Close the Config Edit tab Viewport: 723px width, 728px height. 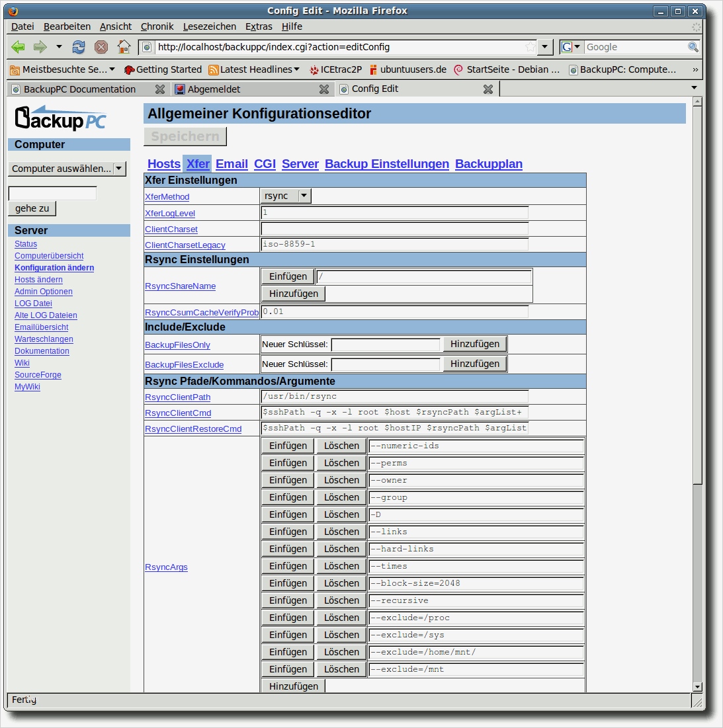pos(488,89)
